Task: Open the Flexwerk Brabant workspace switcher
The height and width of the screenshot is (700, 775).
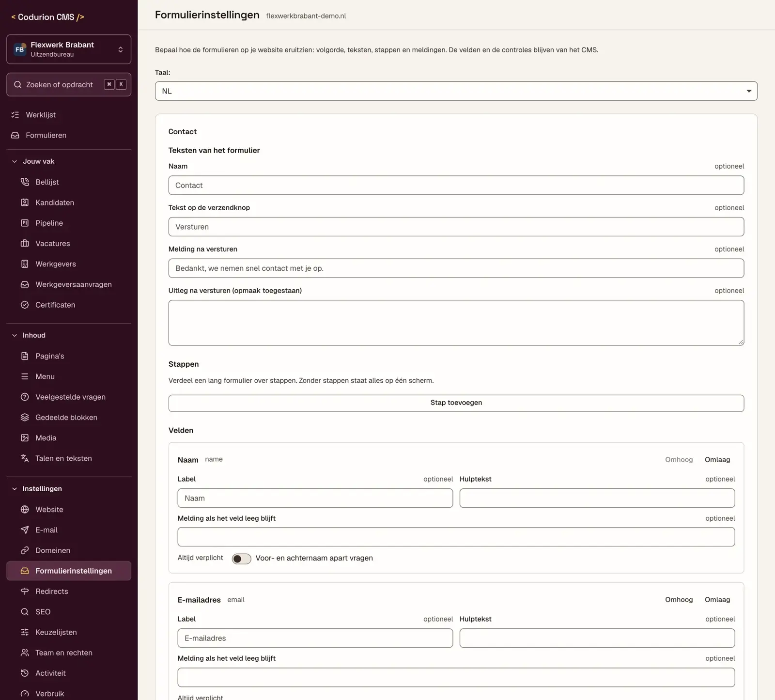Action: coord(69,49)
